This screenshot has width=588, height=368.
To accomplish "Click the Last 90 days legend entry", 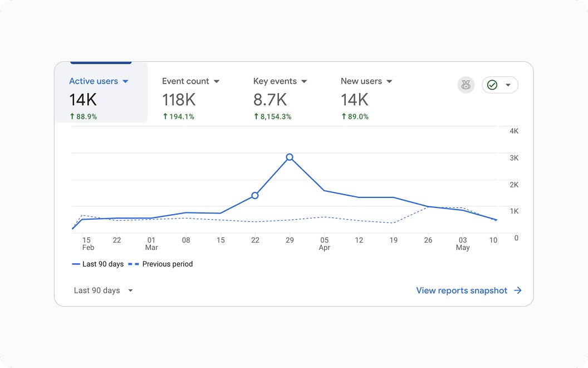I will [x=98, y=264].
